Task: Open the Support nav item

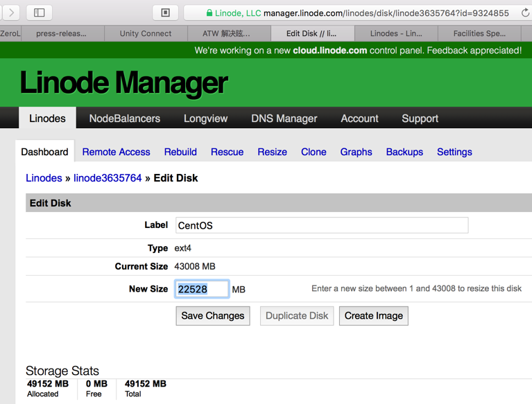Action: 420,118
